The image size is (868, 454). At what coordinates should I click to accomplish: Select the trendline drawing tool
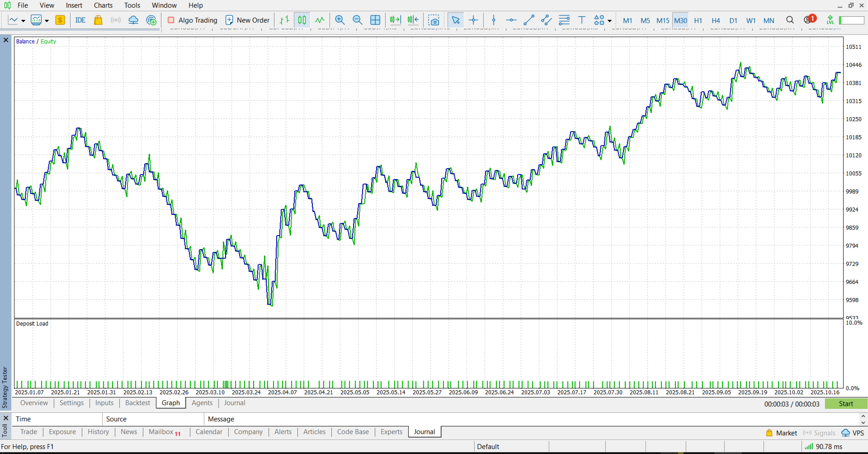[528, 20]
